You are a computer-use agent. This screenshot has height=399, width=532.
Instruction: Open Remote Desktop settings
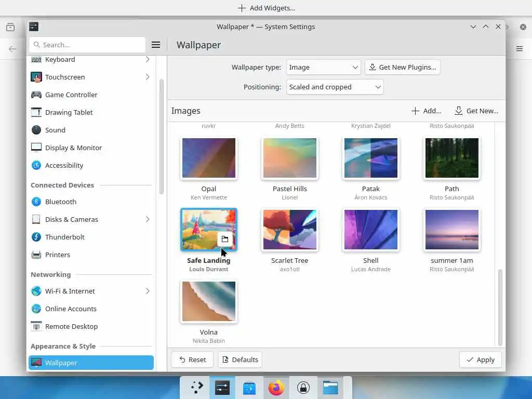pyautogui.click(x=91, y=326)
